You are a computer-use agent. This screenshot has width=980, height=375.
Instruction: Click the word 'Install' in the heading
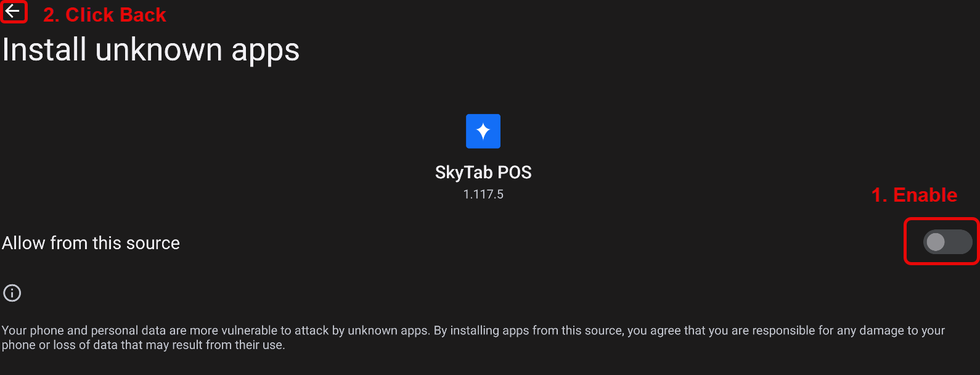pyautogui.click(x=44, y=50)
